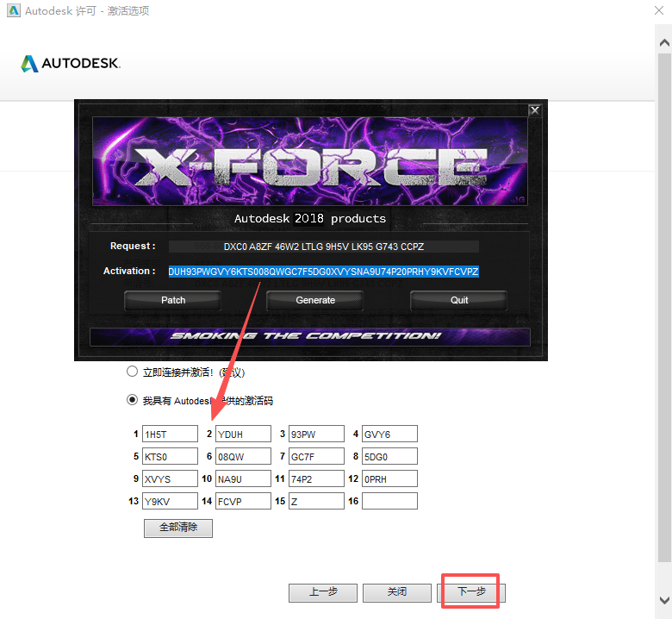
Task: Click the 下一步 next button
Action: [471, 593]
